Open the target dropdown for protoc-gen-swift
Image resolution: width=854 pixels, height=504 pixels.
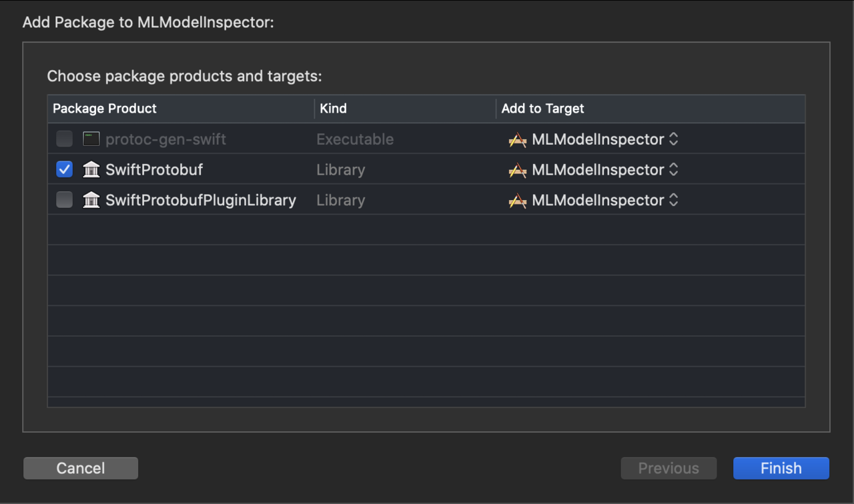click(x=673, y=139)
